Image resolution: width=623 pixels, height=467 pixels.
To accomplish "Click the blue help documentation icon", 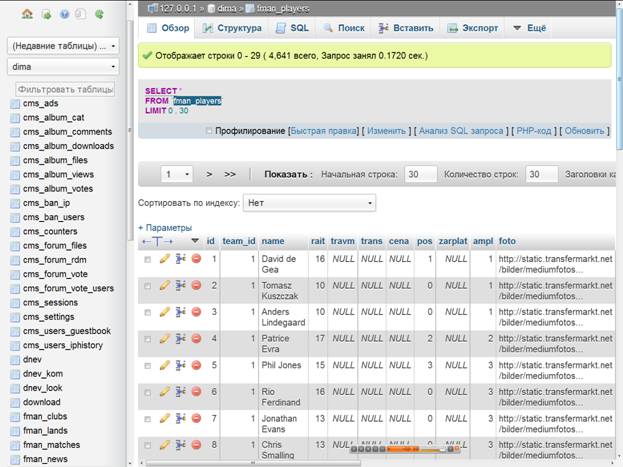I will point(63,15).
